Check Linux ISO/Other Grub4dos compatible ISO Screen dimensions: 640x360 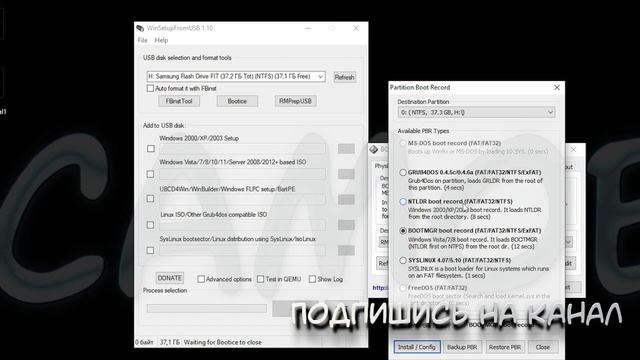pyautogui.click(x=151, y=225)
